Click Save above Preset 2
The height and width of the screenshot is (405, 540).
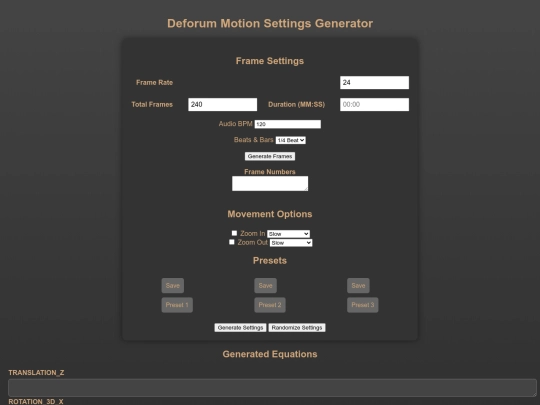coord(266,285)
